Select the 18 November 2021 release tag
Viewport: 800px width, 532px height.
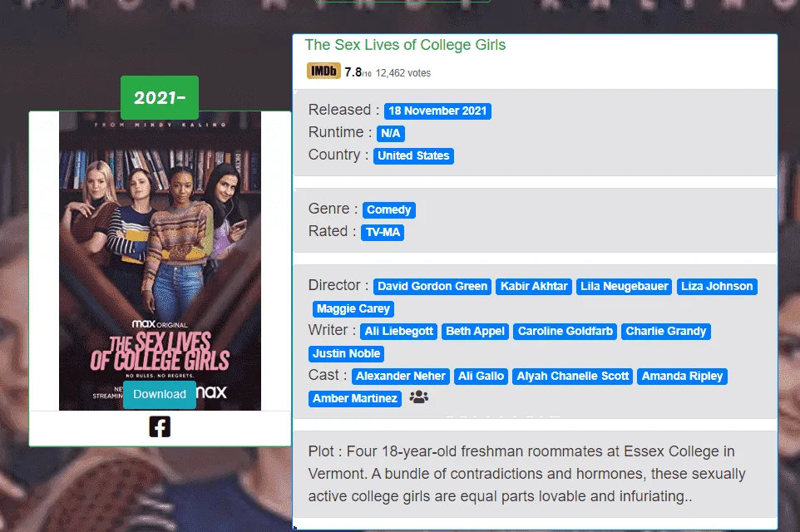[437, 111]
